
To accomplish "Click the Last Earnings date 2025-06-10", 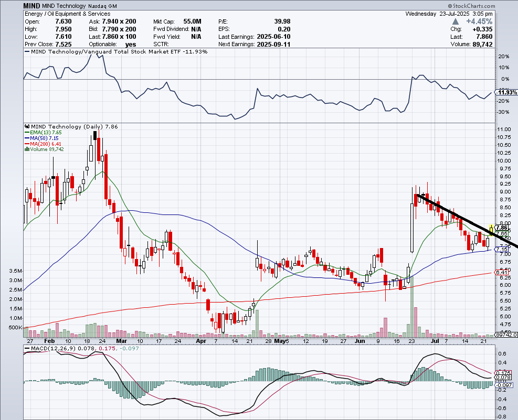I will (x=273, y=37).
